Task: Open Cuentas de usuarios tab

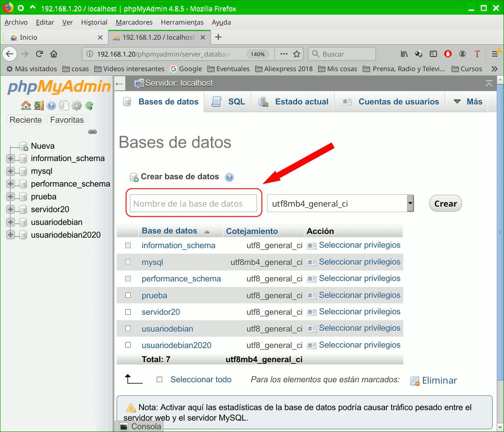Action: (390, 102)
